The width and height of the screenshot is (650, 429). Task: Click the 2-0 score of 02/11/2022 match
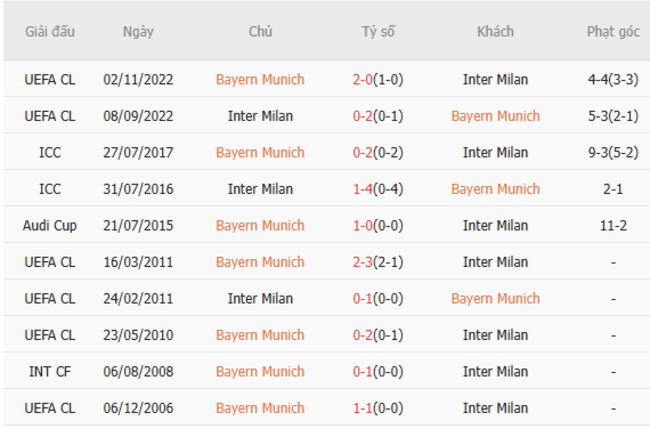click(x=366, y=80)
